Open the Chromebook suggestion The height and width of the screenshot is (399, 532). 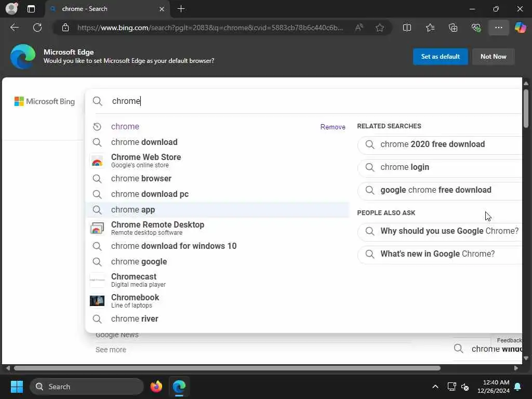pos(217,301)
